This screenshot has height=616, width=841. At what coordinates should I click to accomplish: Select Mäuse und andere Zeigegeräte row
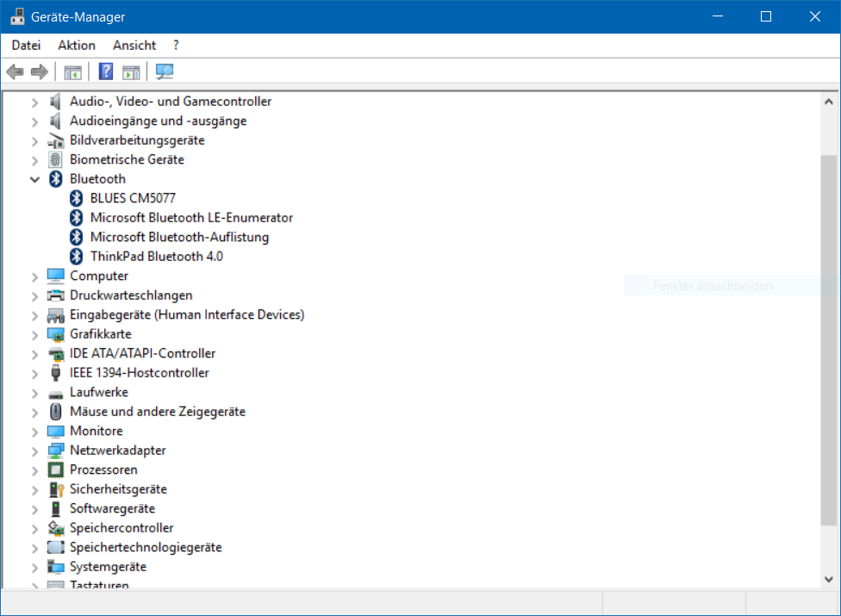pos(158,411)
